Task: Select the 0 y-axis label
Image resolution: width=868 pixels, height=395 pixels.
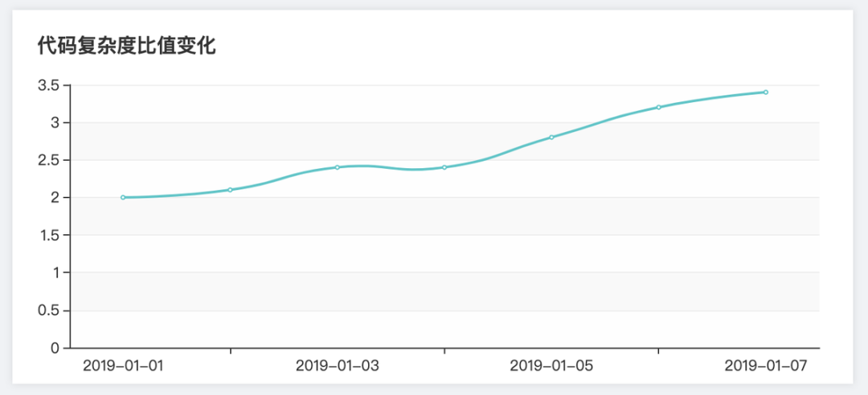Action: tap(55, 348)
